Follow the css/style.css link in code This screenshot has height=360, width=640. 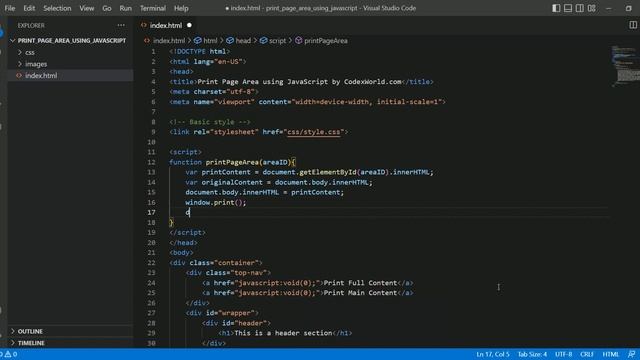(313, 132)
